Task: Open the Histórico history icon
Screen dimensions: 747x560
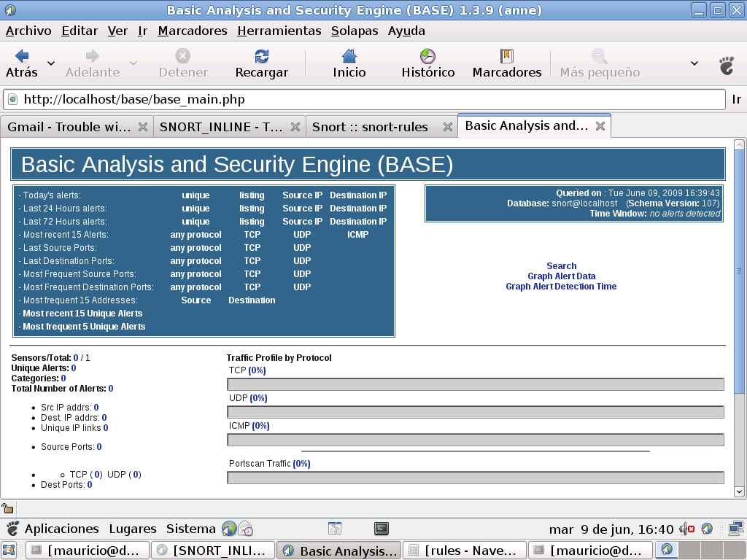Action: [427, 56]
